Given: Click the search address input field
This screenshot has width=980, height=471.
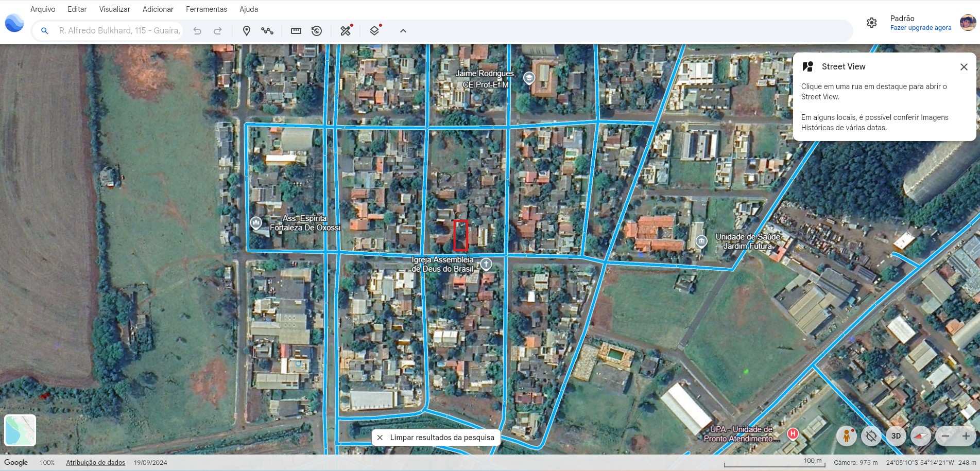Looking at the screenshot, I should click(119, 31).
